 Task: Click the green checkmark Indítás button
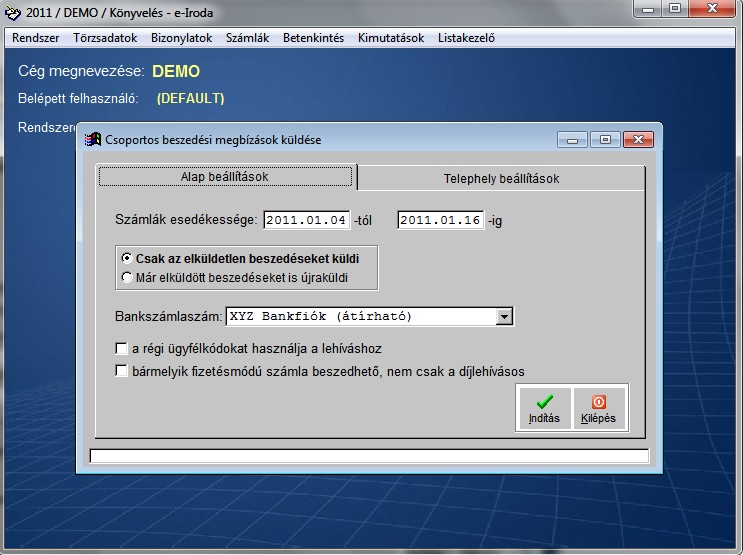pyautogui.click(x=544, y=407)
